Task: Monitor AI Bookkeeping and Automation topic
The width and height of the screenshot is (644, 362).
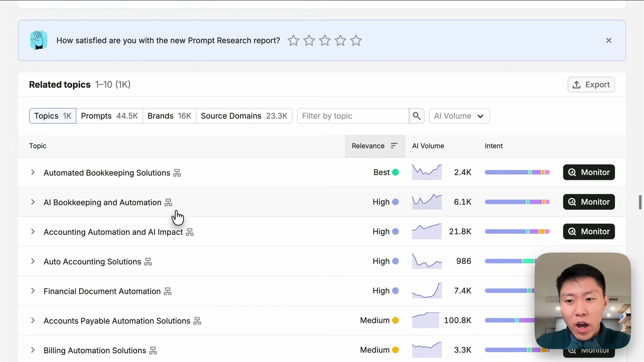Action: pyautogui.click(x=589, y=202)
